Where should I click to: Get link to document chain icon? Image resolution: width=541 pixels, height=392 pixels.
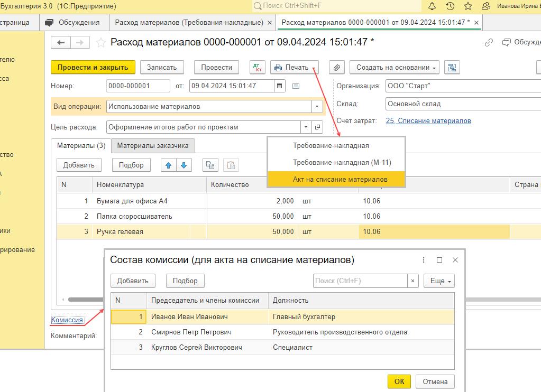tap(489, 42)
